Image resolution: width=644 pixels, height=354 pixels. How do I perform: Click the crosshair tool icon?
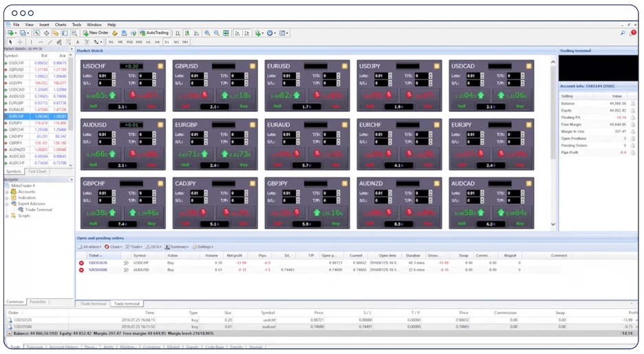tap(20, 42)
